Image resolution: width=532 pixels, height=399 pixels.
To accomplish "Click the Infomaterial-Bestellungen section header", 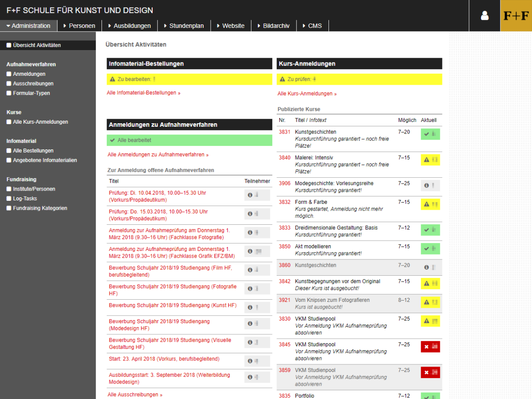I will point(189,64).
